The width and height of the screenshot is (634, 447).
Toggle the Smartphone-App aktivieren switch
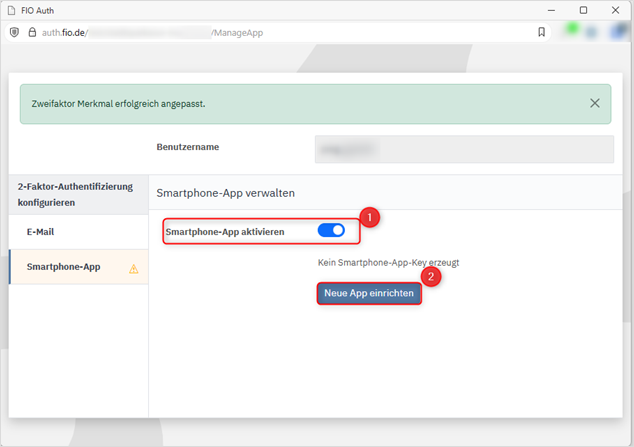pyautogui.click(x=331, y=231)
